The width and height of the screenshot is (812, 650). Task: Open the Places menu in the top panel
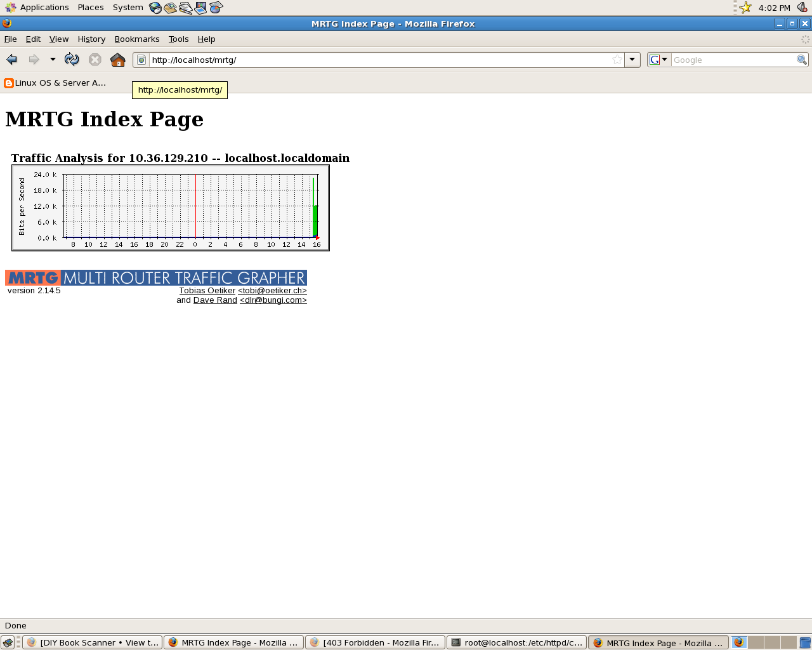91,8
